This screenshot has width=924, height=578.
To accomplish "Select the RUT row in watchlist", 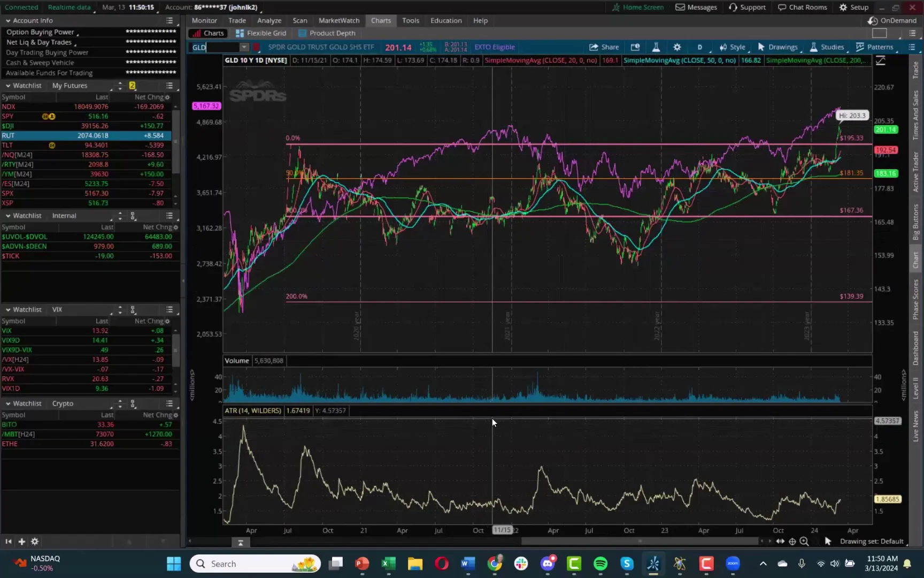I will pos(86,136).
